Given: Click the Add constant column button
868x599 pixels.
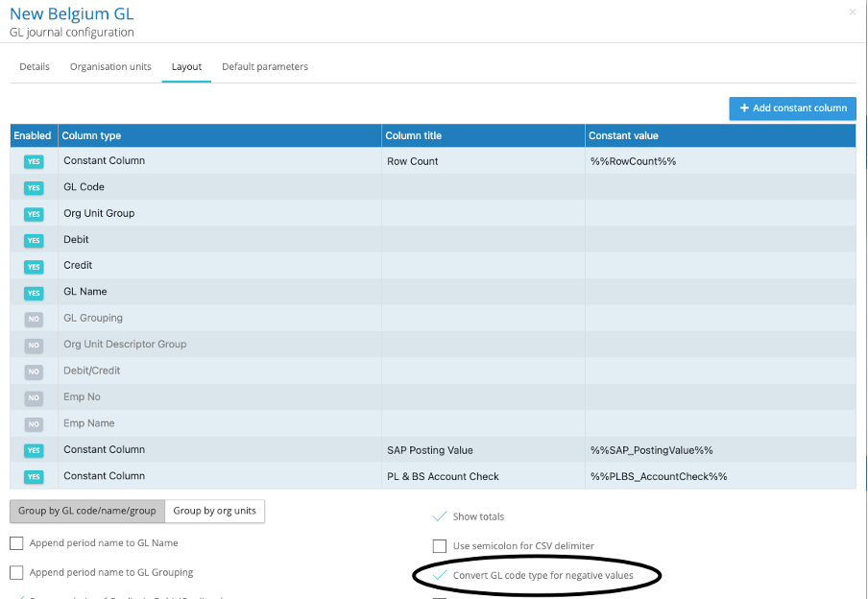Looking at the screenshot, I should tap(792, 108).
